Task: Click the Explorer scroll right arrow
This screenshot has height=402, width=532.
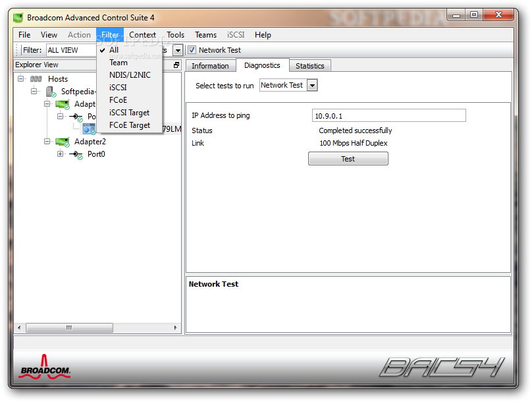Action: point(175,328)
